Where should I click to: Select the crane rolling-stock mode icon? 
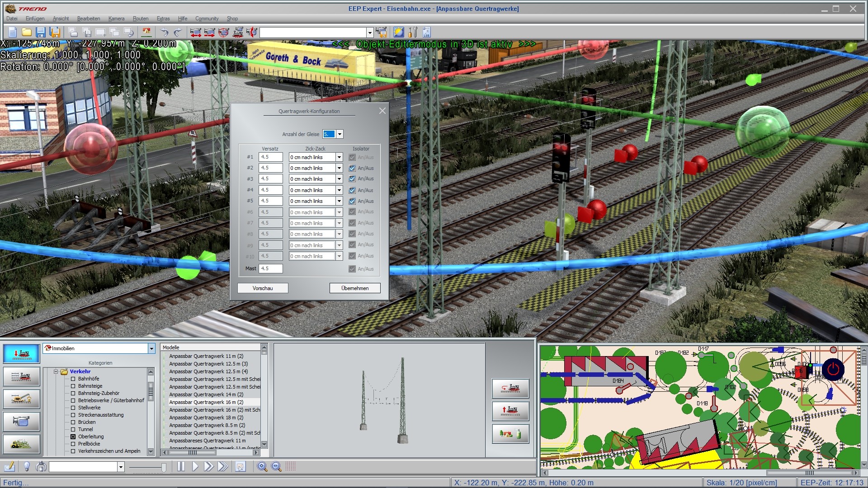(x=21, y=399)
